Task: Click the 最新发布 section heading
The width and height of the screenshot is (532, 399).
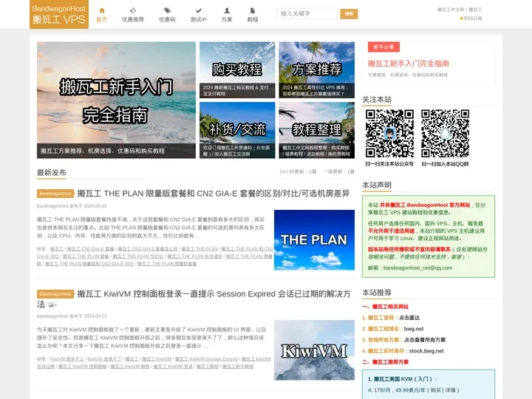Action: (52, 172)
